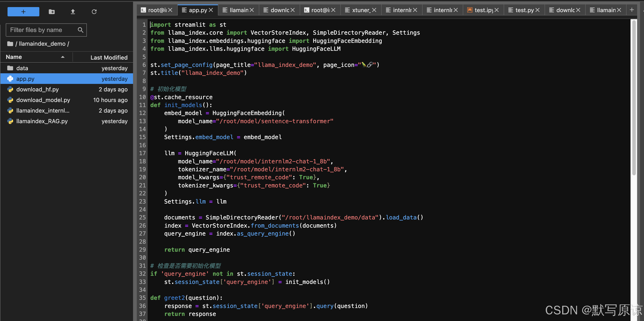644x321 pixels.
Task: Click the terminal icon on the first root@i tab
Action: click(x=143, y=10)
